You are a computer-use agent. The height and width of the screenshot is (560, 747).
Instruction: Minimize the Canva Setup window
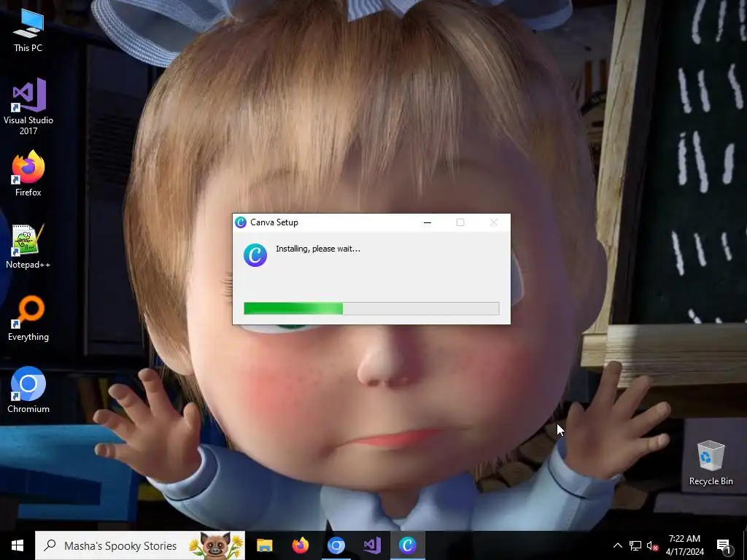point(427,222)
